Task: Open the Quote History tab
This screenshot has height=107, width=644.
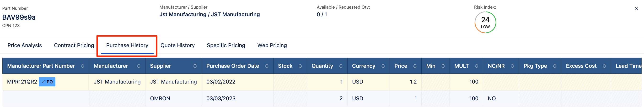Action: coord(177,45)
